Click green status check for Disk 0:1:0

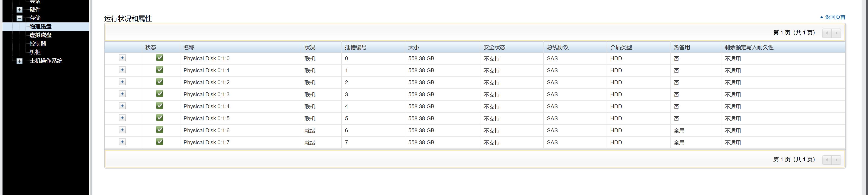[160, 58]
